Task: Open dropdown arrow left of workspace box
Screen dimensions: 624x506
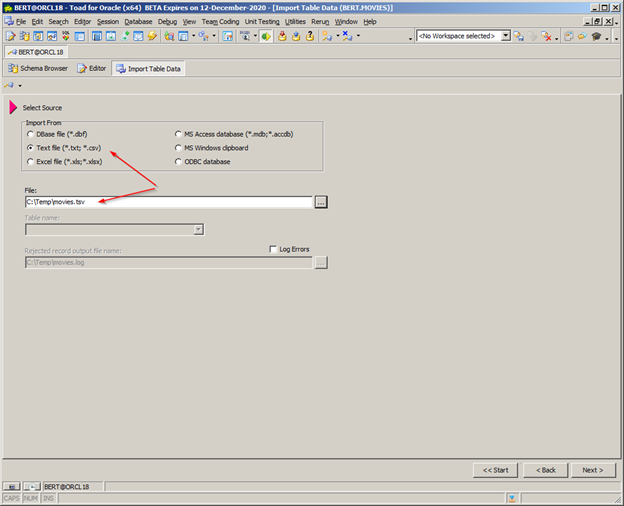Action: [410, 39]
